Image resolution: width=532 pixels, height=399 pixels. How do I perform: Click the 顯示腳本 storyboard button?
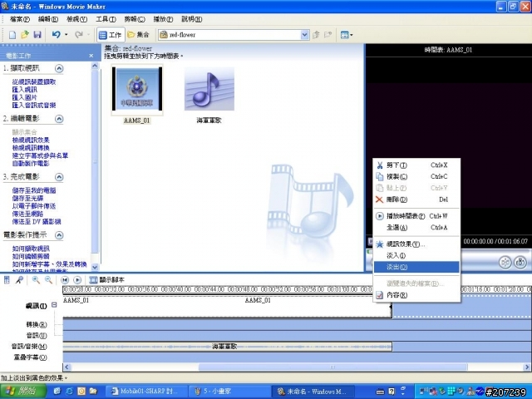pos(106,280)
